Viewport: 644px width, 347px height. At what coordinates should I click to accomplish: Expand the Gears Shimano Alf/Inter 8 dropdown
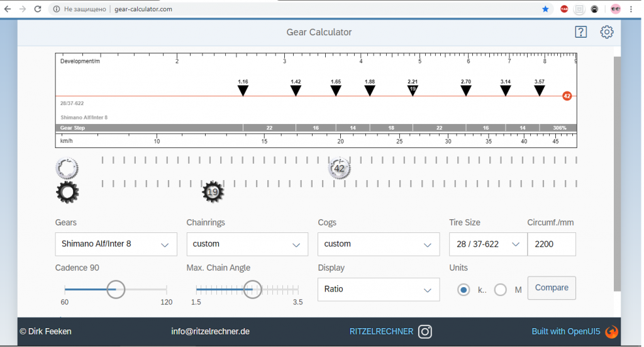click(x=116, y=244)
